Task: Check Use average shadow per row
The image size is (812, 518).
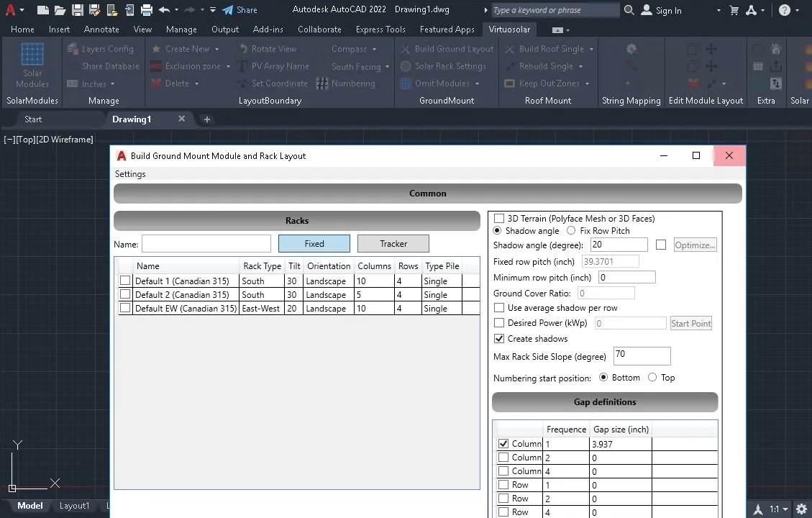Action: 499,308
